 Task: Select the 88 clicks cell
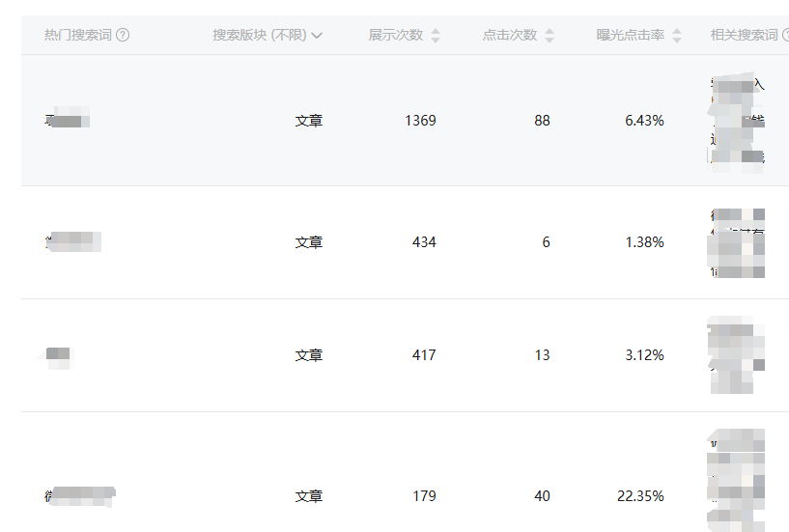click(x=542, y=121)
